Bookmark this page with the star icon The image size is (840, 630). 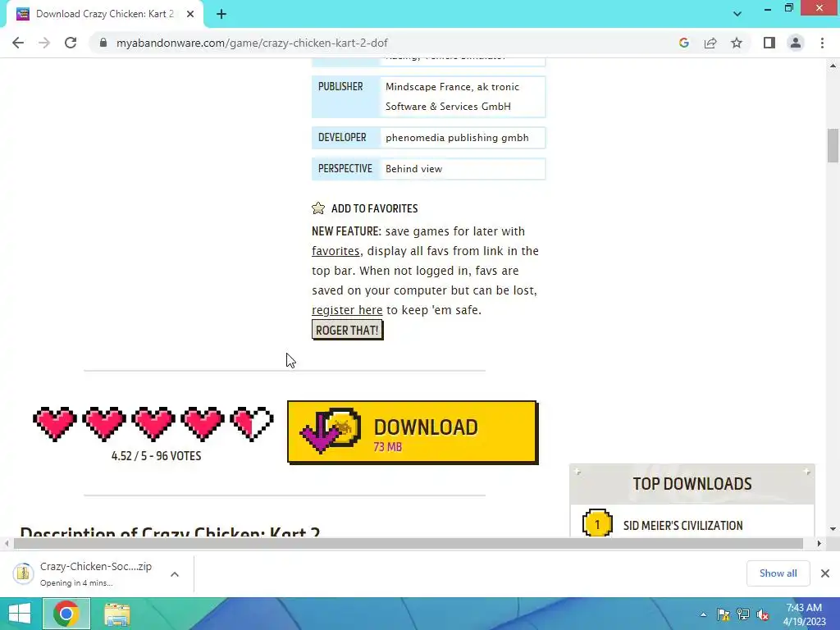[737, 43]
